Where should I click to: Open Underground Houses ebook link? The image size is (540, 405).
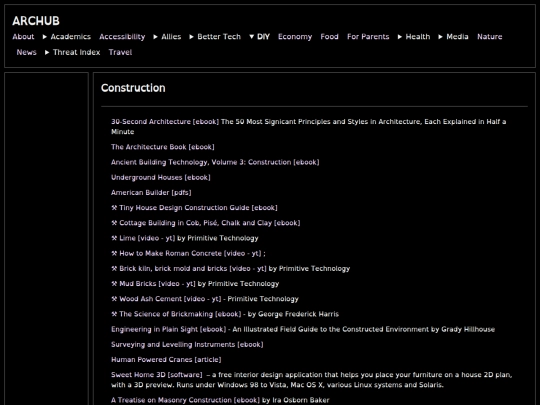(x=160, y=177)
